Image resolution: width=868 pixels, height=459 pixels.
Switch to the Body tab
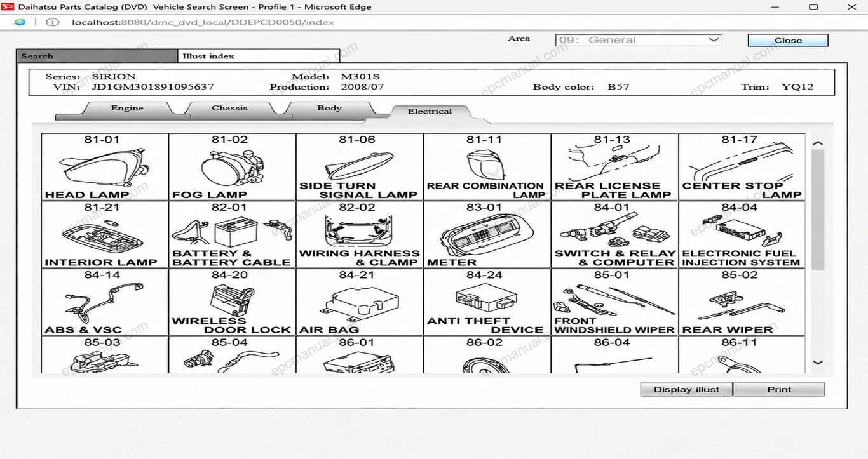(329, 109)
